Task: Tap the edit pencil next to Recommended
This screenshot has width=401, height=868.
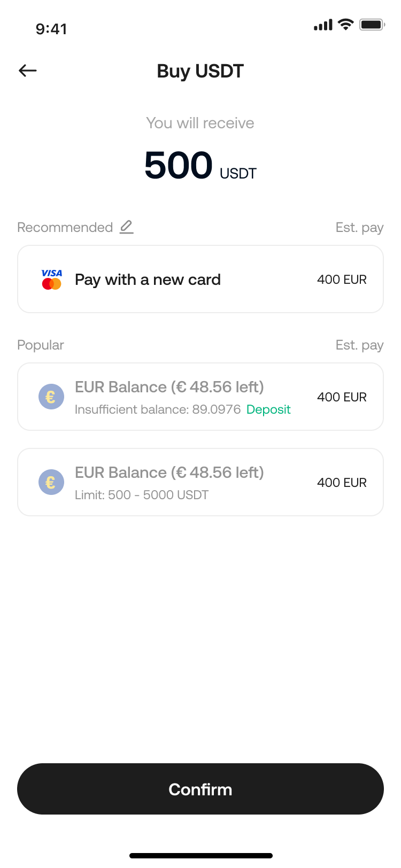Action: 126,227
